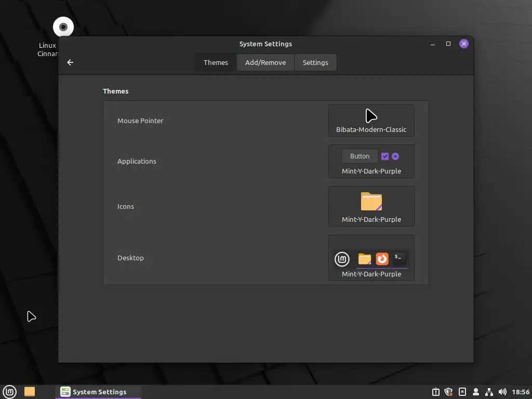Go back with the left arrow icon
Image resolution: width=532 pixels, height=399 pixels.
[70, 62]
